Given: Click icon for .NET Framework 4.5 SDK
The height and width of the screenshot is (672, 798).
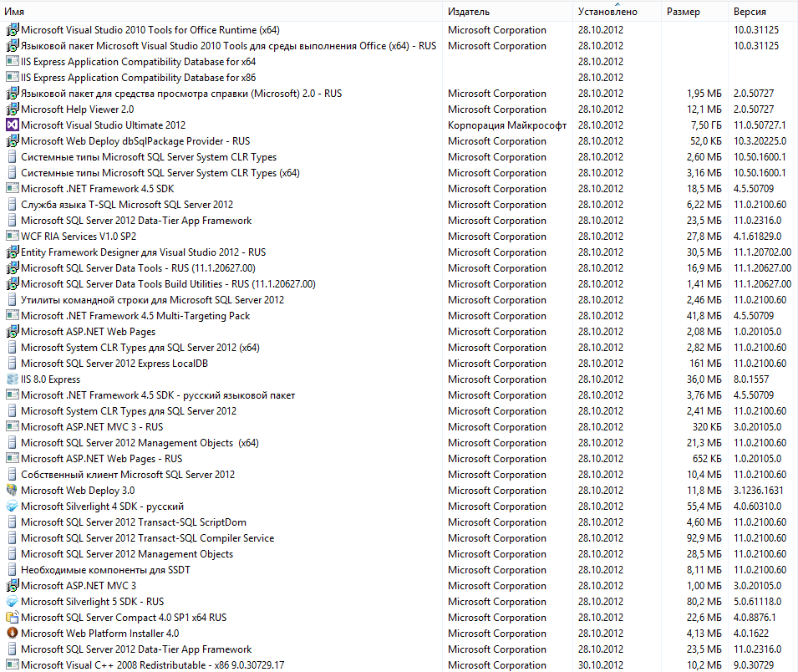Looking at the screenshot, I should click(13, 188).
